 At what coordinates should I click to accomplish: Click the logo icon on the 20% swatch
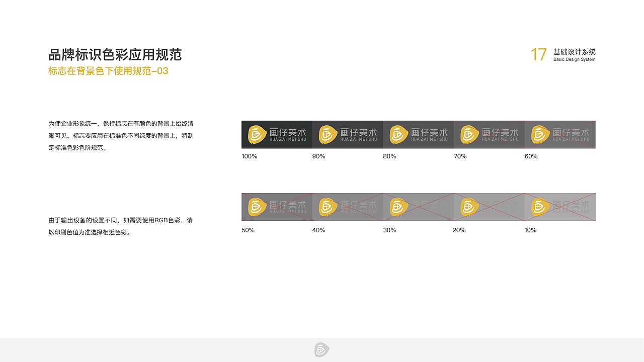(x=469, y=207)
